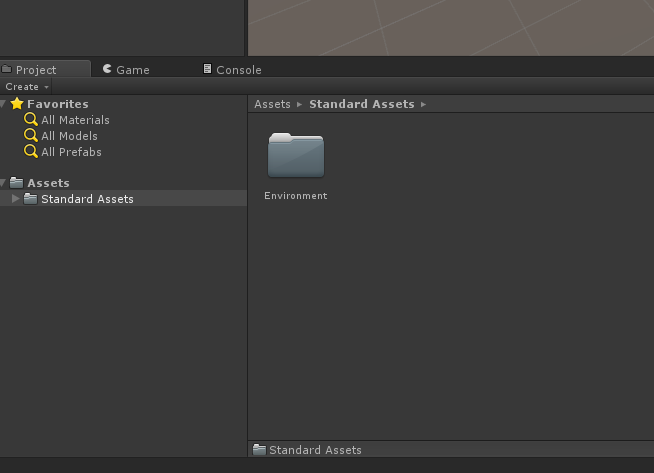Open the Game tab
The image size is (654, 473).
pos(126,69)
